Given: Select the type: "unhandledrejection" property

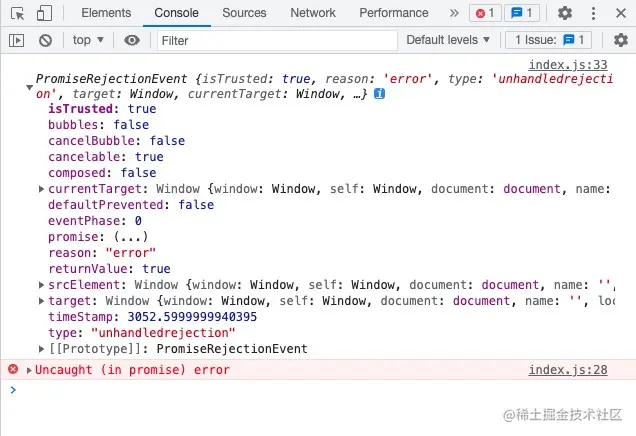Looking at the screenshot, I should click(x=142, y=333).
